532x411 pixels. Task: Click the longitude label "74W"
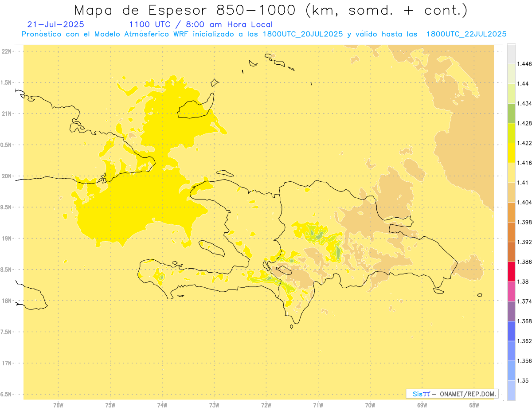tap(162, 405)
